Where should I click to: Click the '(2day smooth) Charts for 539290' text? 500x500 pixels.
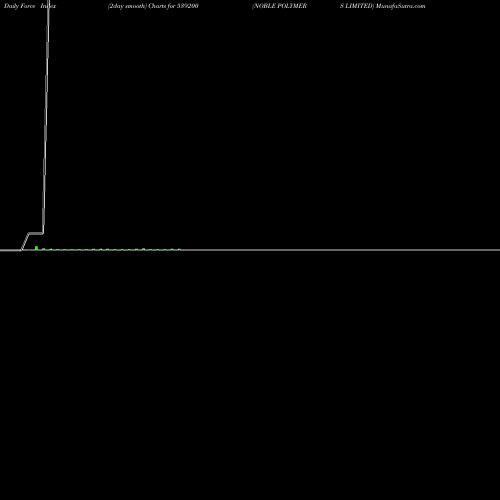tap(153, 6)
